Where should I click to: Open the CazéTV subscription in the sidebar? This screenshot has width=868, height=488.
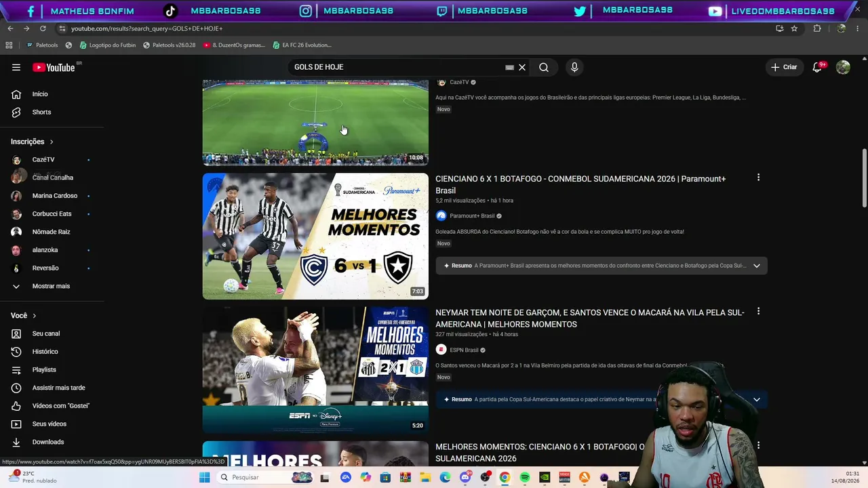pyautogui.click(x=43, y=160)
